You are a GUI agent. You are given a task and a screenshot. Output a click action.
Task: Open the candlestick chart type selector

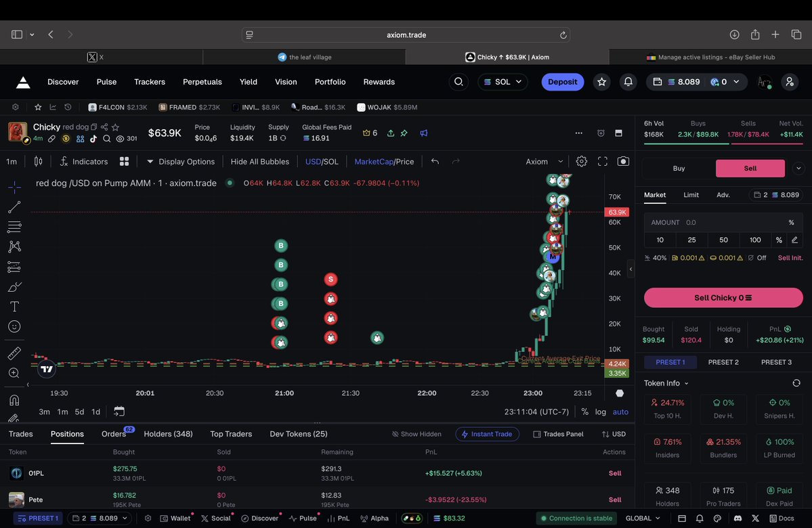point(39,162)
